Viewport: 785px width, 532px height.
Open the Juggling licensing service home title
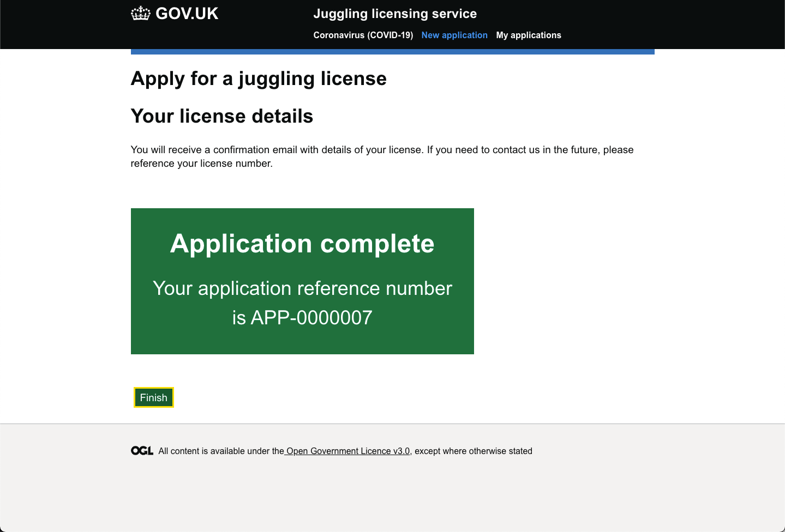tap(394, 14)
